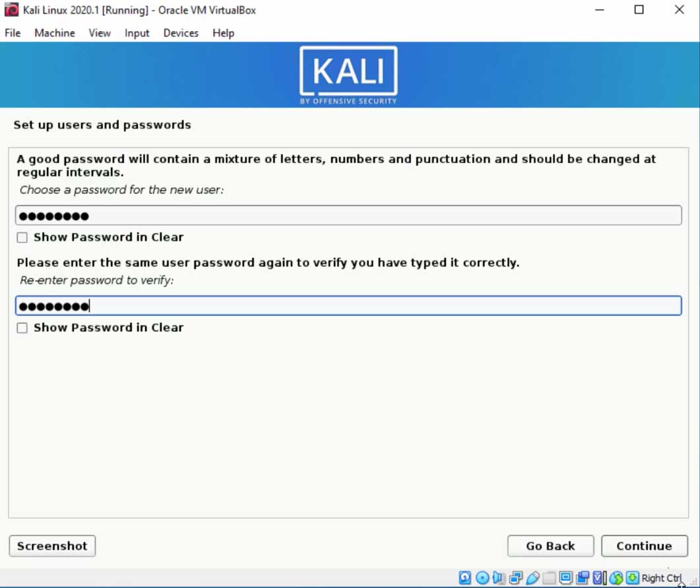Click the display monitor status icon
Screen dimensions: 700x588
point(565,577)
